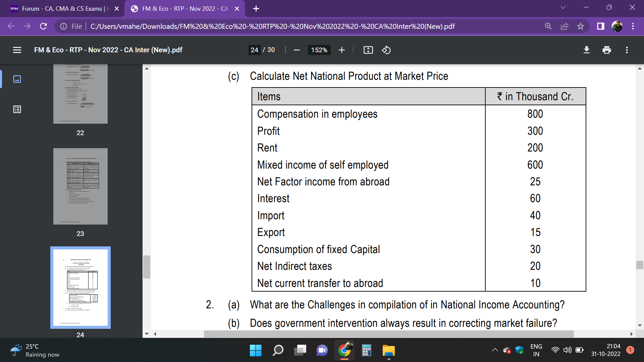Viewport: 644px width, 362px height.
Task: Open a new browser tab
Action: pos(256,9)
